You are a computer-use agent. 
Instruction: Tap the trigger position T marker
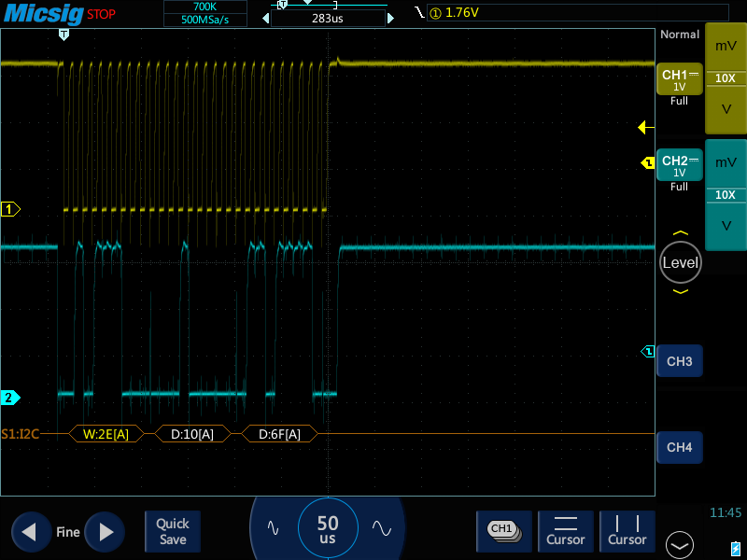coord(63,35)
